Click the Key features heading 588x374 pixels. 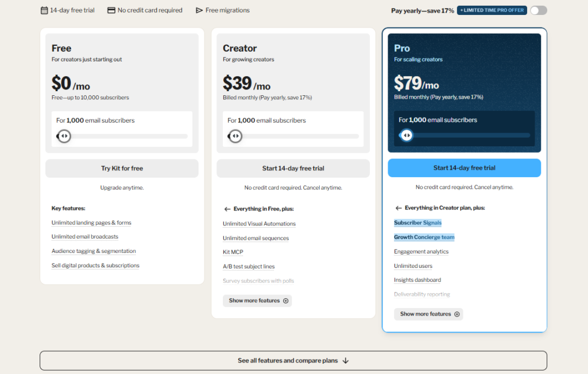(x=68, y=208)
